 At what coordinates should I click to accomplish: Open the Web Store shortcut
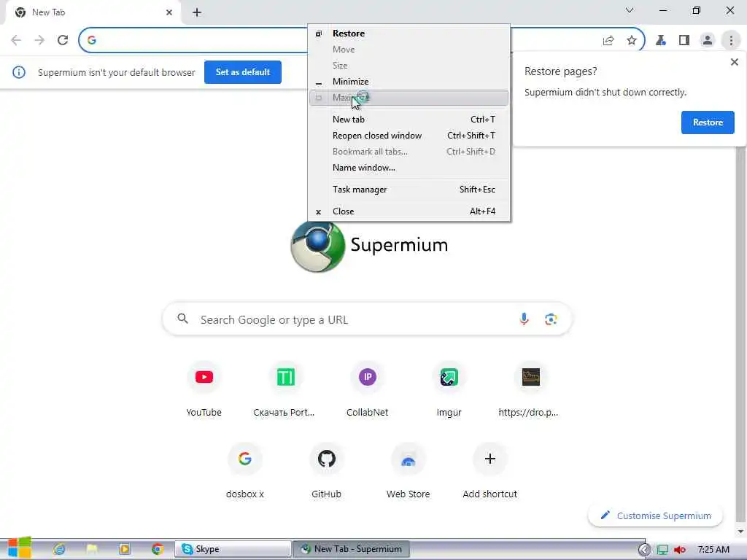(x=409, y=472)
